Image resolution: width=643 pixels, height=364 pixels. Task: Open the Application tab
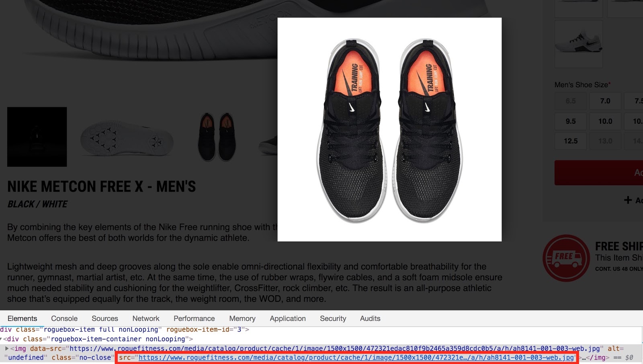[288, 319]
